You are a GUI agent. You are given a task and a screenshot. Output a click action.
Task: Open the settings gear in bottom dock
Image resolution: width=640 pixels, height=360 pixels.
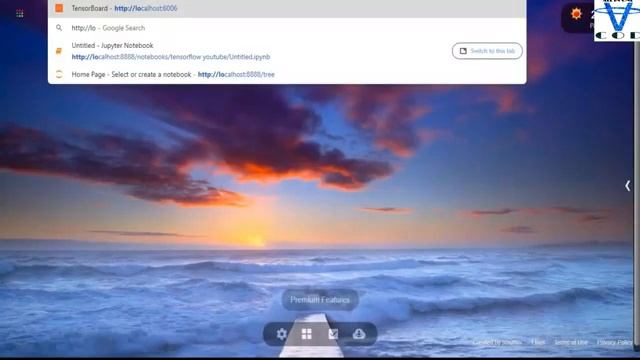(282, 334)
